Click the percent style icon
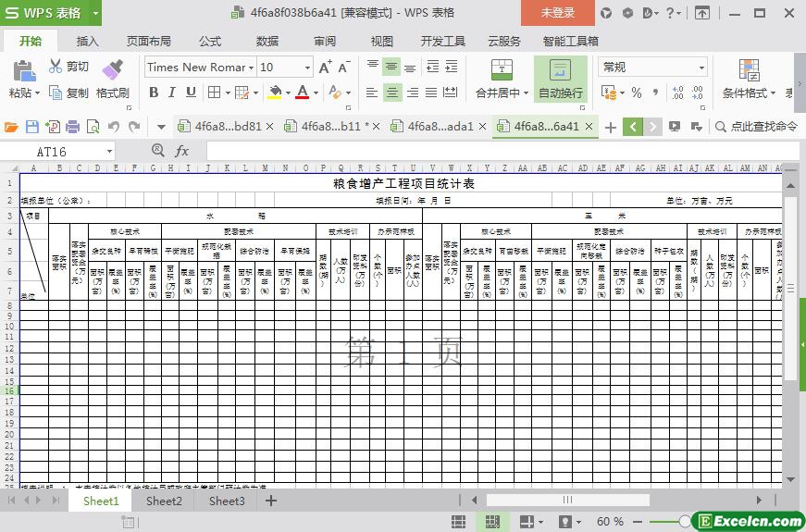The width and height of the screenshot is (806, 532). coord(636,93)
